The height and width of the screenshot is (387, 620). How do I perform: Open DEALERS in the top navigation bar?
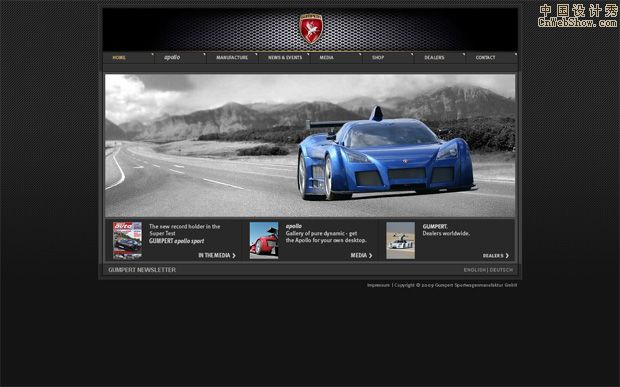point(434,58)
